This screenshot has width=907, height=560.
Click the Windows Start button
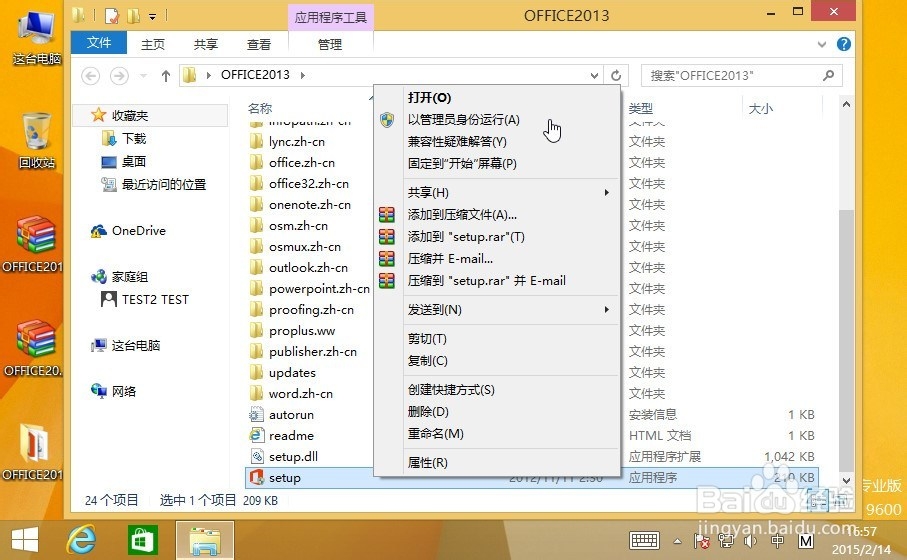coord(25,540)
